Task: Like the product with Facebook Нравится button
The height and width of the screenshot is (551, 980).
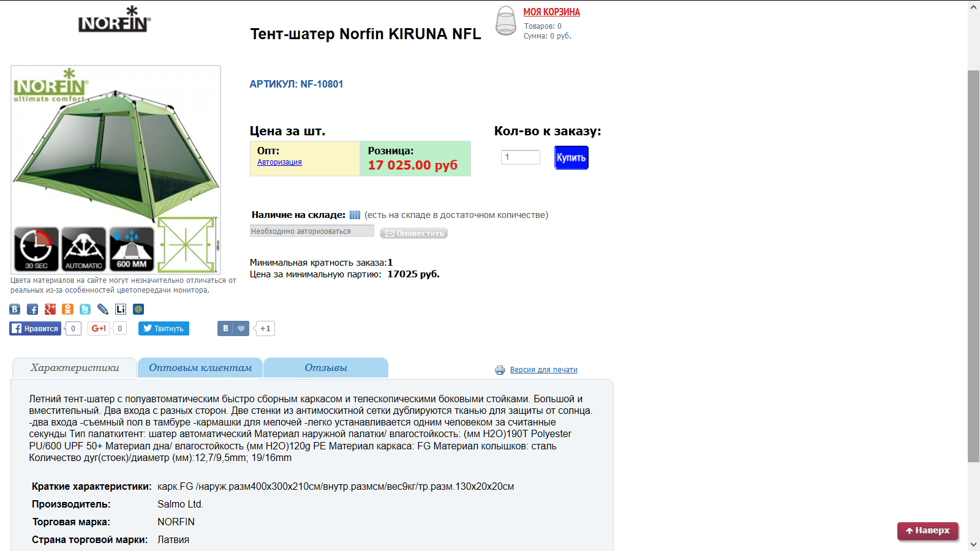Action: (35, 329)
